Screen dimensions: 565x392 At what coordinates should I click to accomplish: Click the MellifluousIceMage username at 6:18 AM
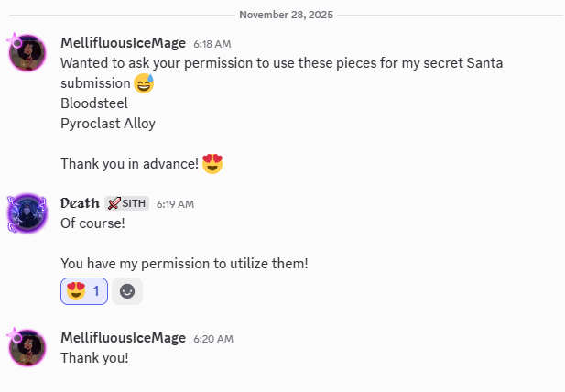[x=123, y=43]
